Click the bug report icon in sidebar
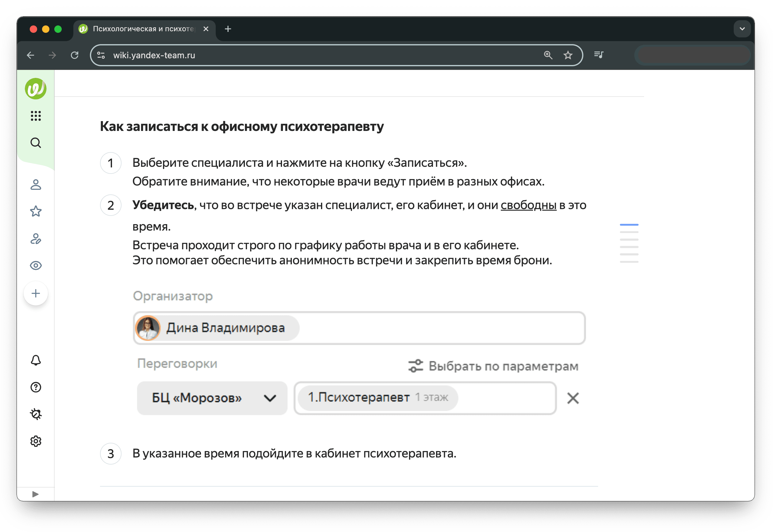 coord(36,414)
